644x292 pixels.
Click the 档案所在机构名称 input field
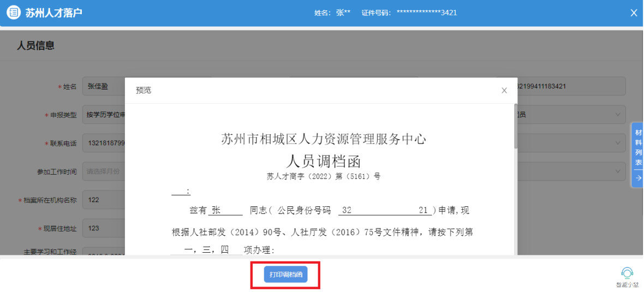104,200
